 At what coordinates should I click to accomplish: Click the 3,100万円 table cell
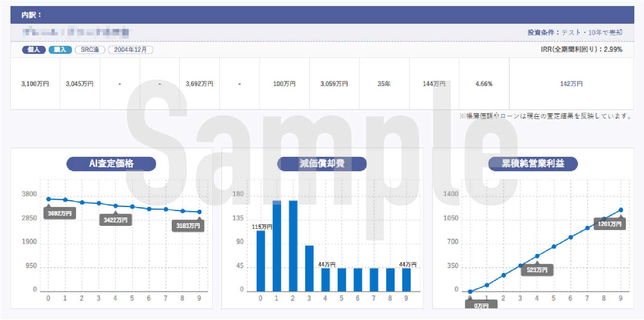tap(35, 84)
